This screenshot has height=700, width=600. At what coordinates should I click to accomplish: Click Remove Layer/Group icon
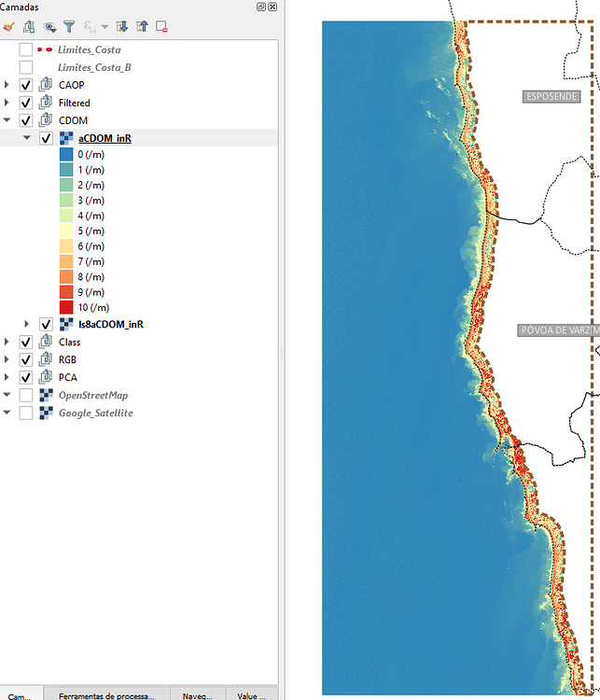[x=161, y=27]
